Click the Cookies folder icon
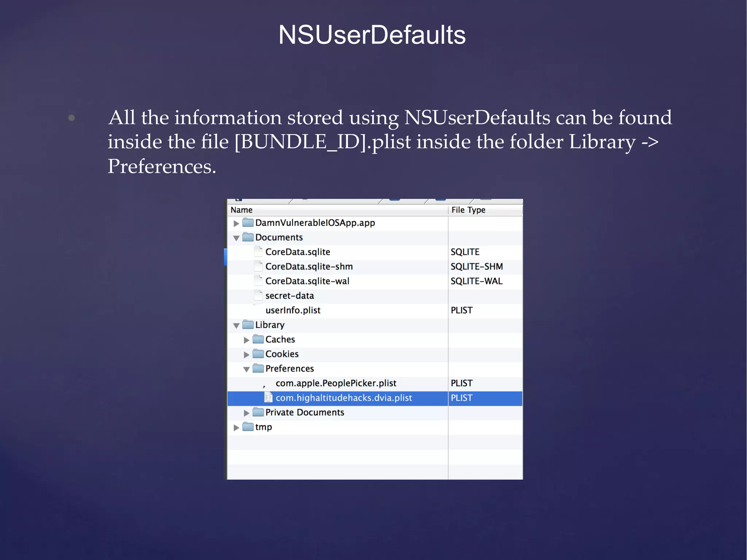 [258, 353]
